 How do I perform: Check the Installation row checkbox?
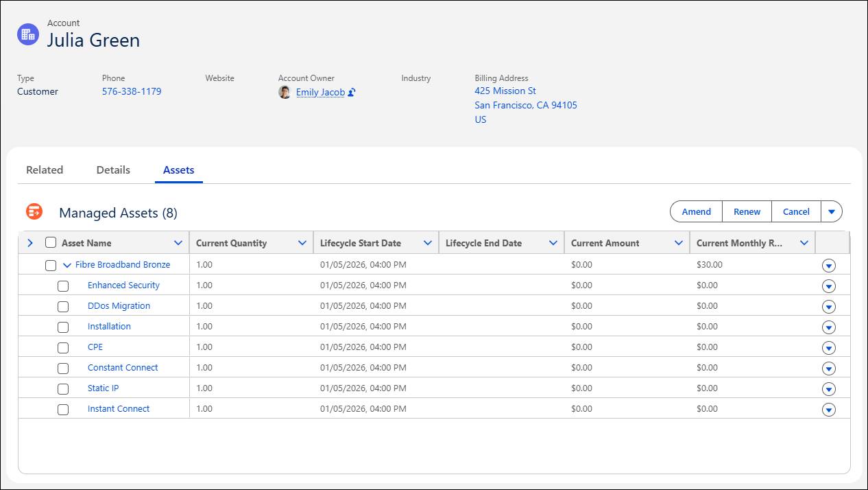coord(63,327)
